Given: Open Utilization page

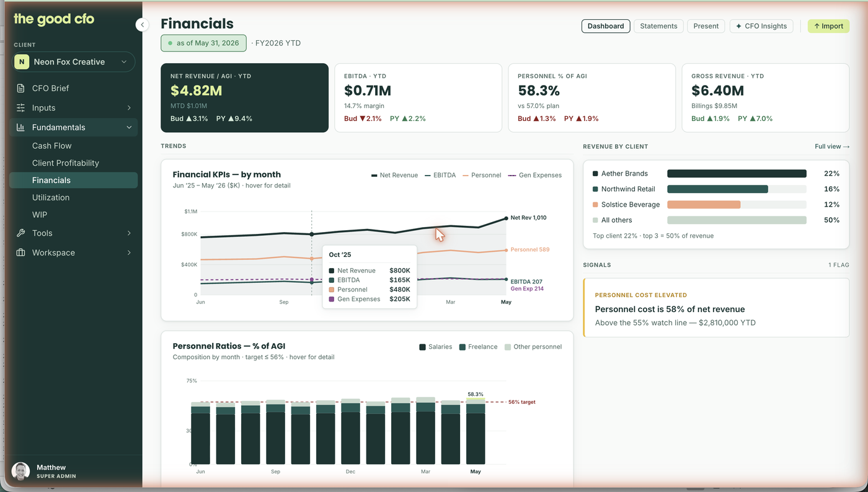Looking at the screenshot, I should (x=73, y=197).
